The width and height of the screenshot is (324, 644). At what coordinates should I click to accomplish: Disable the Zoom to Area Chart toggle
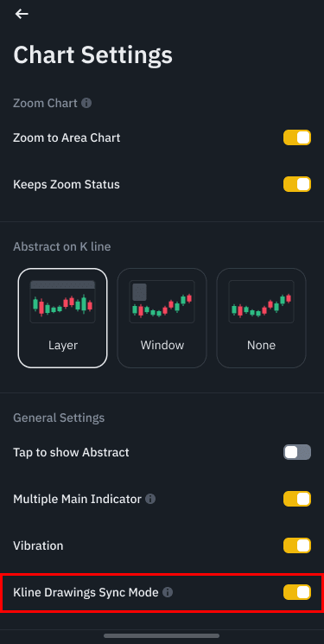(x=297, y=137)
